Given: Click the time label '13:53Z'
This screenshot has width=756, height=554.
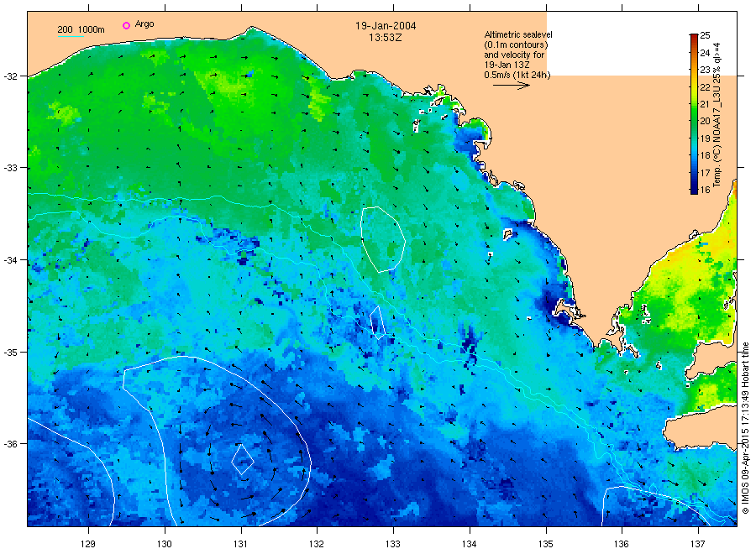Looking at the screenshot, I should (386, 38).
